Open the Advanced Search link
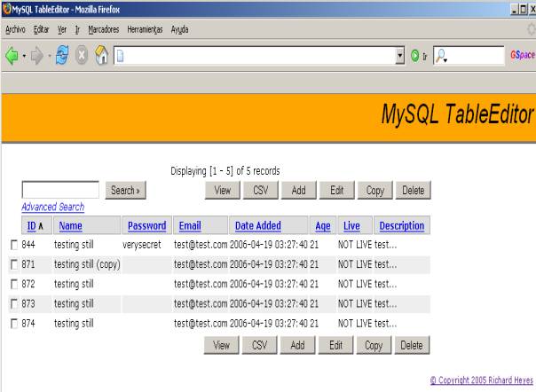 (53, 207)
